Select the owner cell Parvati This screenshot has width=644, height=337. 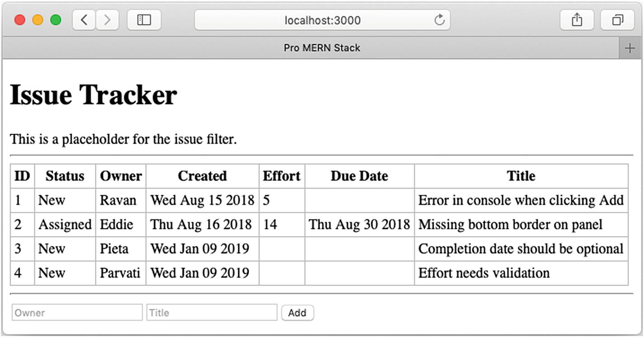click(120, 273)
